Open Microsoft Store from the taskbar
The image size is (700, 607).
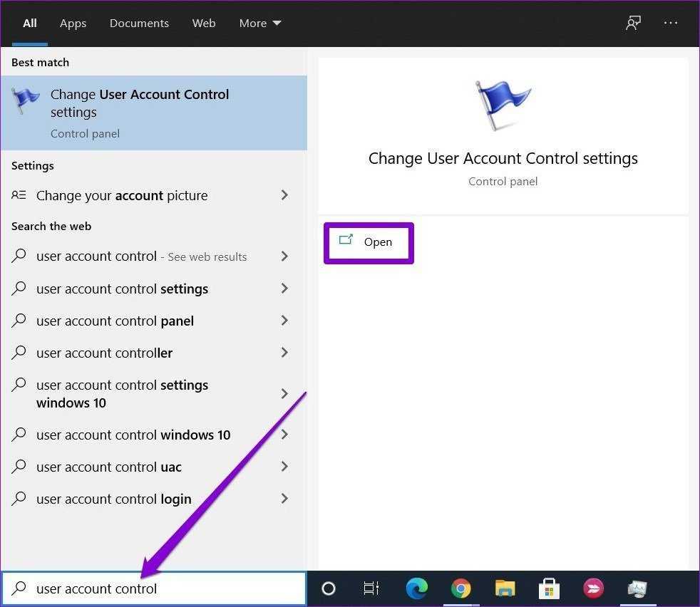click(x=549, y=588)
